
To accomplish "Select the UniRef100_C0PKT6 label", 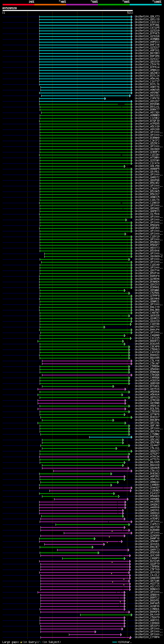I will pos(147,98).
